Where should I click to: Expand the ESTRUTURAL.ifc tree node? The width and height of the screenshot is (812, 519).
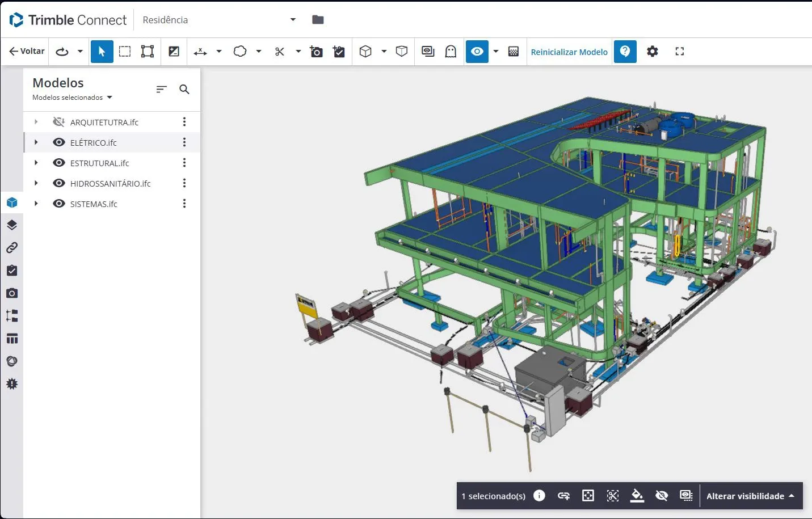36,163
